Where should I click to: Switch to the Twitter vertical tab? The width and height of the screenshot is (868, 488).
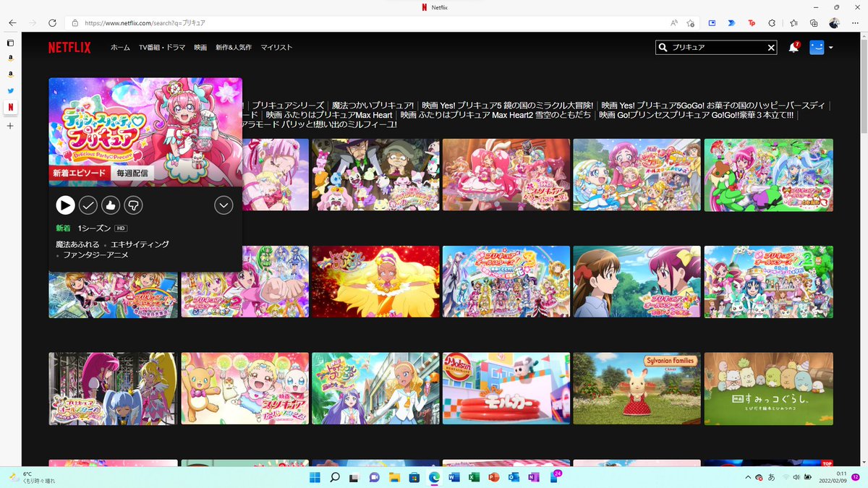tap(10, 91)
